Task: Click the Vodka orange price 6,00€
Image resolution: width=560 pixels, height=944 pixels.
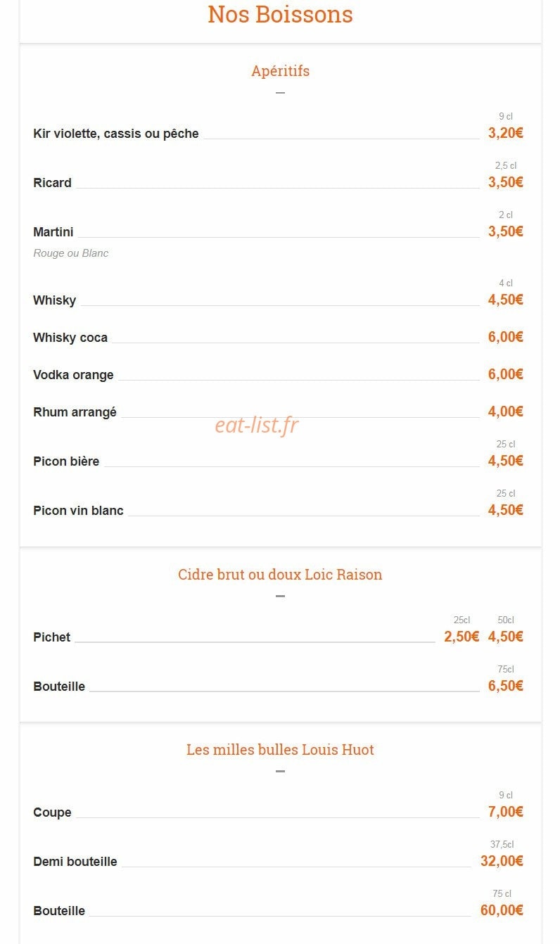Action: [x=506, y=374]
